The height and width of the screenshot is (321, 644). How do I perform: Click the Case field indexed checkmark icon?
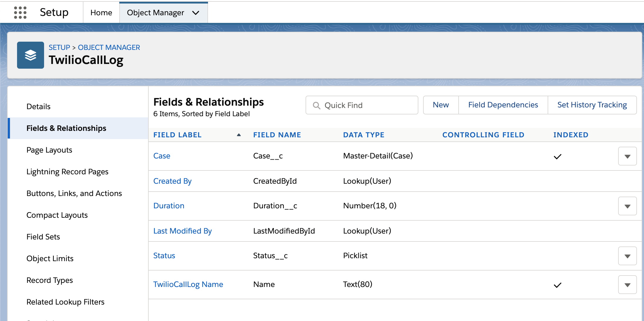point(557,156)
